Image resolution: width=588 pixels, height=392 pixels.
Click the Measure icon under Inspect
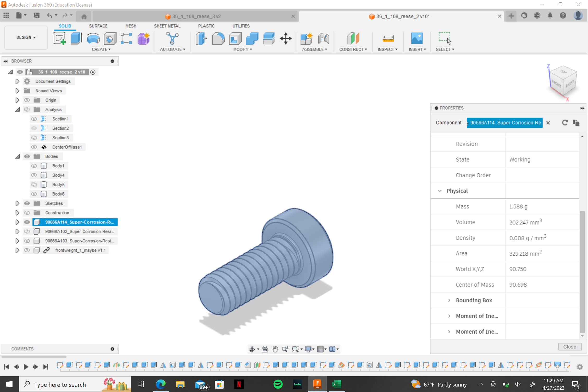click(x=388, y=38)
